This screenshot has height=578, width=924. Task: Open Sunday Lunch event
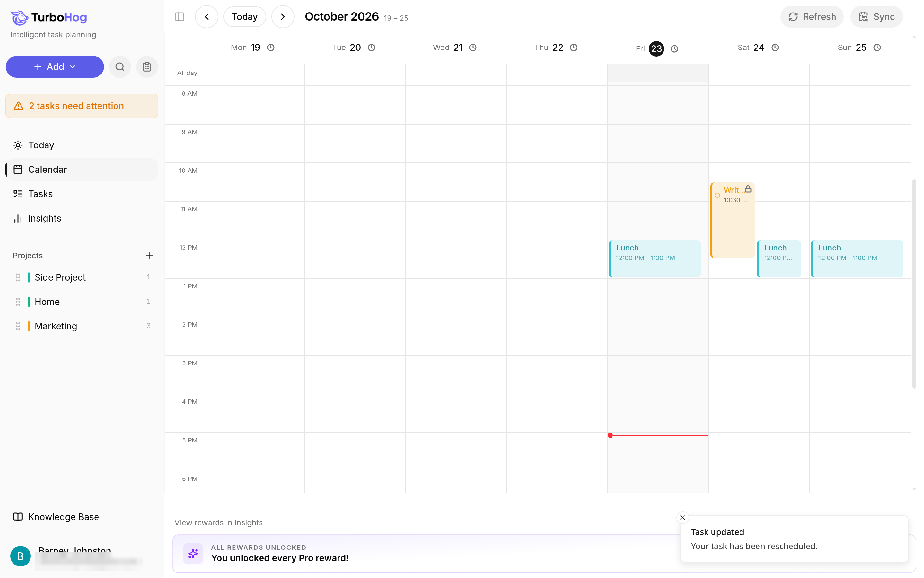tap(857, 259)
